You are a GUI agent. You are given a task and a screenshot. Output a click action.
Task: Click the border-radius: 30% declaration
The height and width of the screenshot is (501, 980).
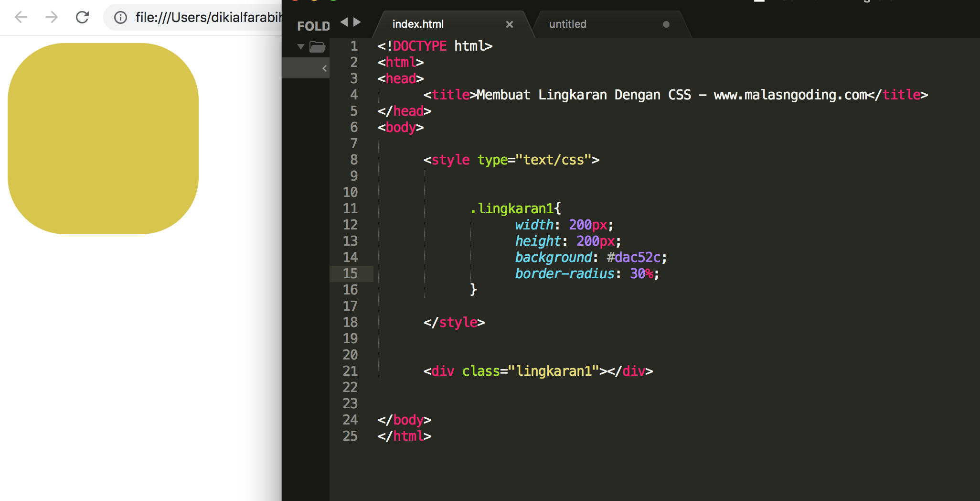pyautogui.click(x=587, y=273)
